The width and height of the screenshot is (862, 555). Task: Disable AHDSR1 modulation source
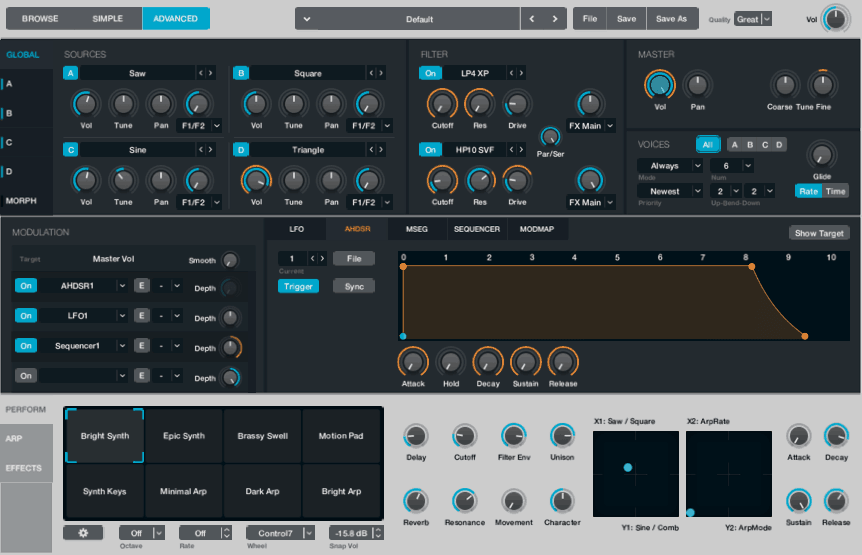point(26,286)
